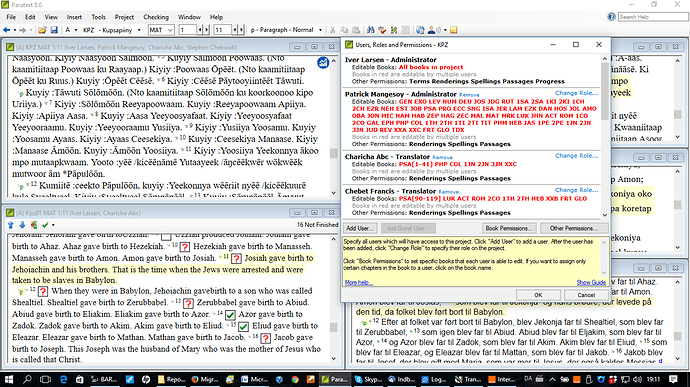Open the Action Center notification icon
The height and width of the screenshot is (387, 690).
pos(673,379)
